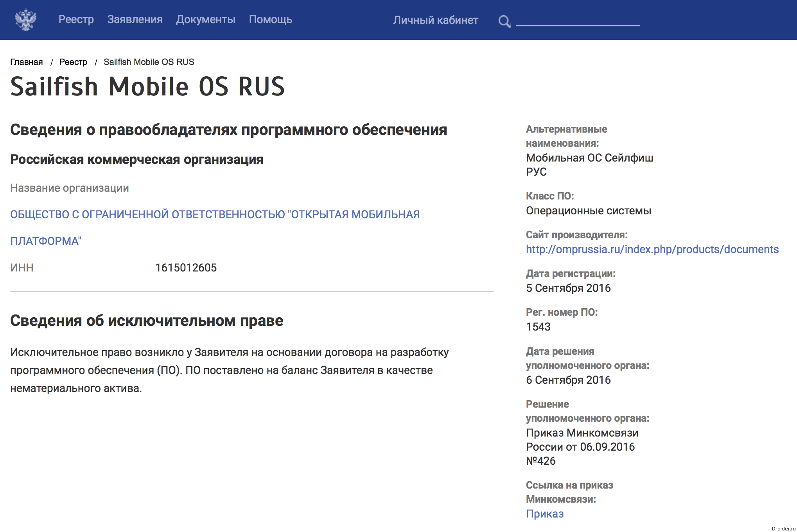Screen dimensions: 797x532
Task: Click Sailfish Mobile OS RUS breadcrumb
Action: (149, 62)
